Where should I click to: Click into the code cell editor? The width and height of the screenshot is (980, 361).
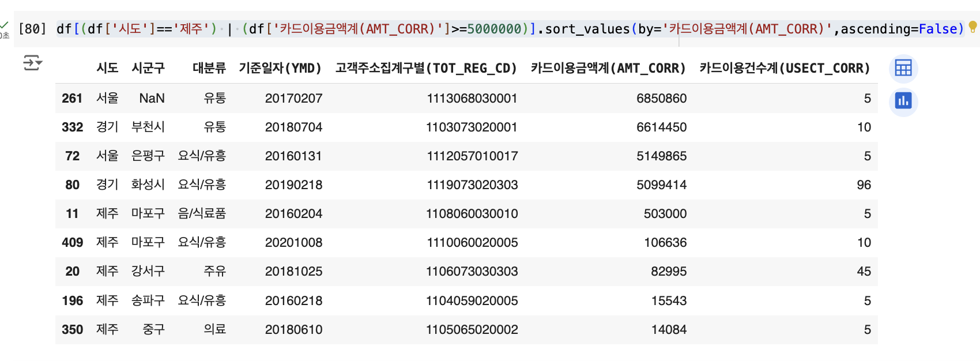pyautogui.click(x=510, y=29)
